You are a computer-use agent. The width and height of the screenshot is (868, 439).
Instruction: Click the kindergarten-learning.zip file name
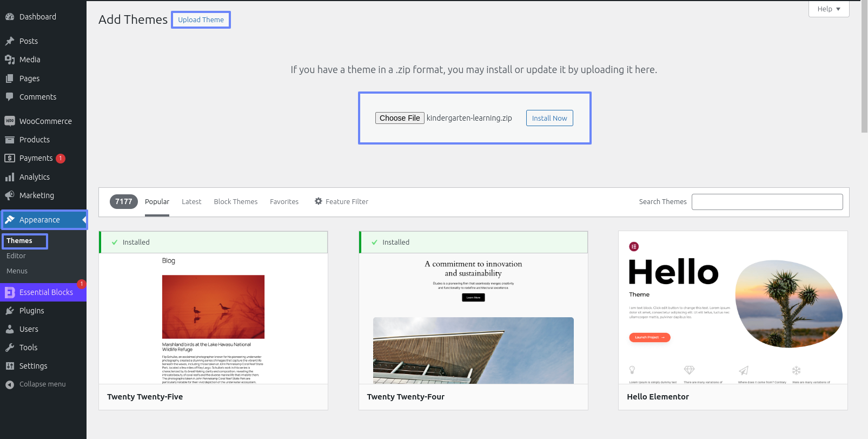point(469,118)
